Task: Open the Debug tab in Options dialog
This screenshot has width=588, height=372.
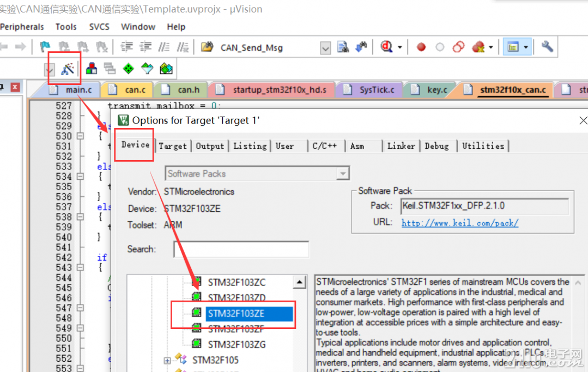Action: pyautogui.click(x=437, y=146)
